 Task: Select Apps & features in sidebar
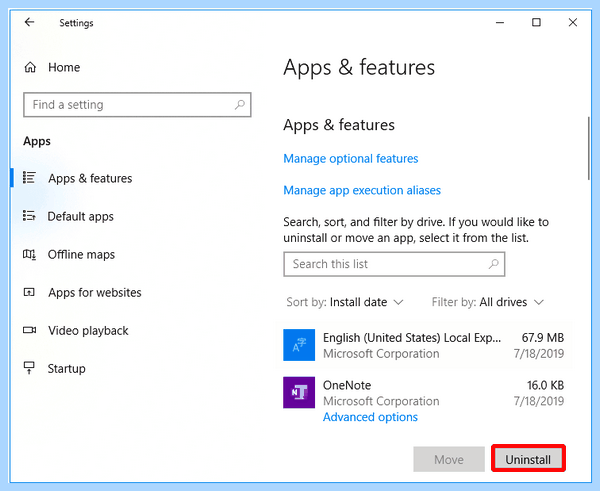(x=90, y=178)
